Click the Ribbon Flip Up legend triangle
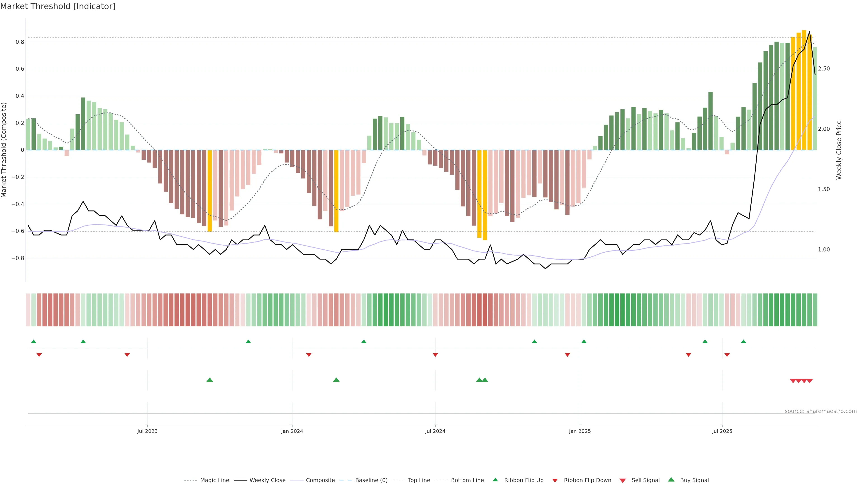 pos(495,480)
